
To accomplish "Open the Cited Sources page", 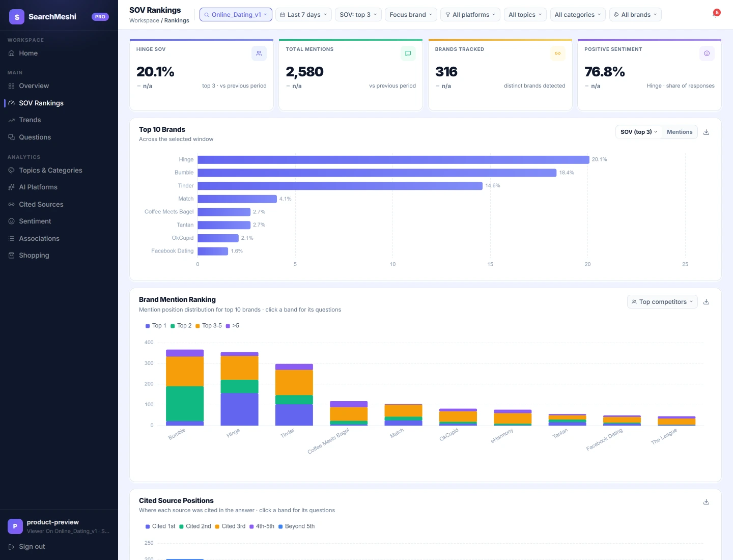I will pos(41,205).
